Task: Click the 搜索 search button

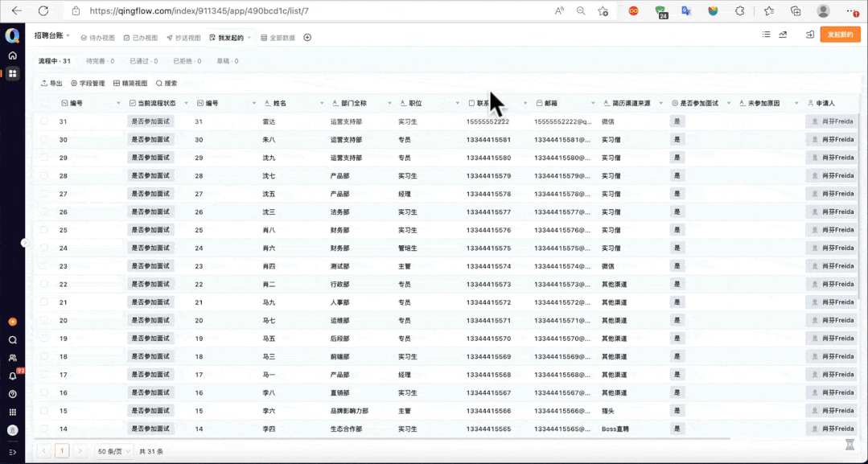Action: coord(167,83)
